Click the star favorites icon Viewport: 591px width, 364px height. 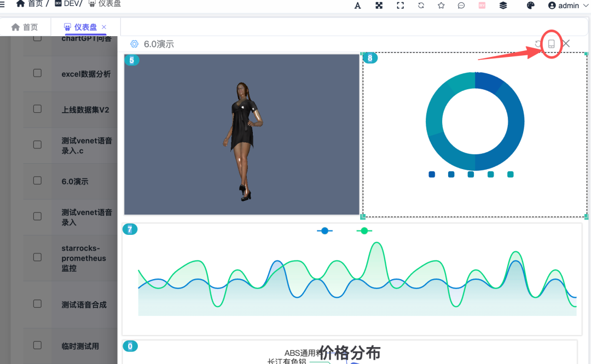pos(441,5)
